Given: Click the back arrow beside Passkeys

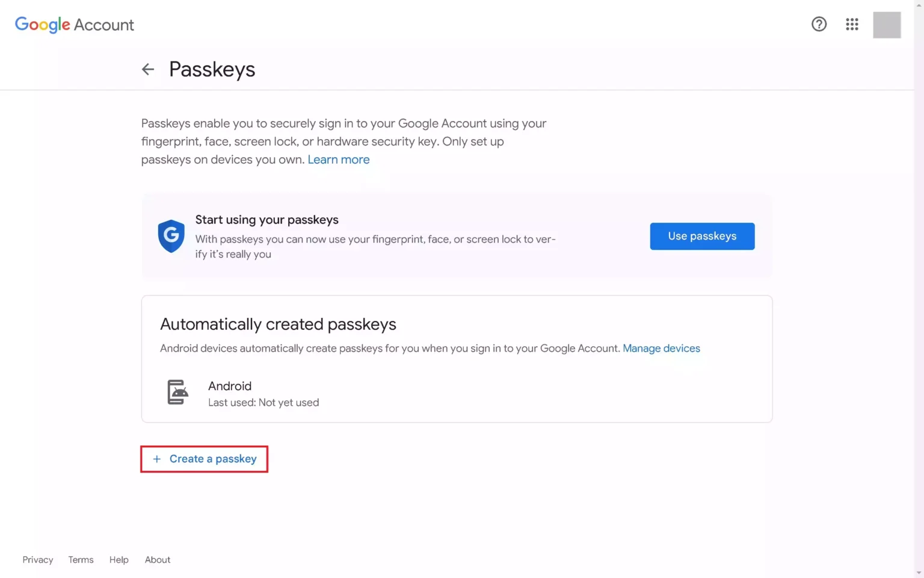Looking at the screenshot, I should [x=148, y=69].
